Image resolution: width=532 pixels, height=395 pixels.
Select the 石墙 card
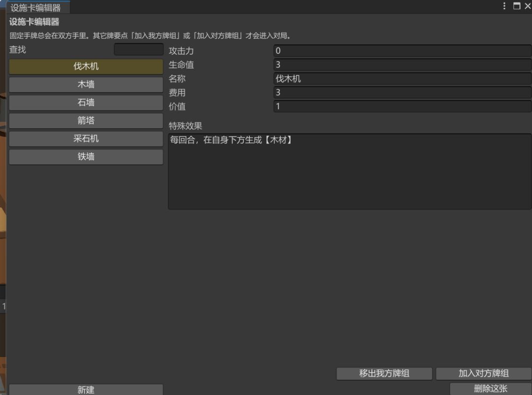coord(86,102)
